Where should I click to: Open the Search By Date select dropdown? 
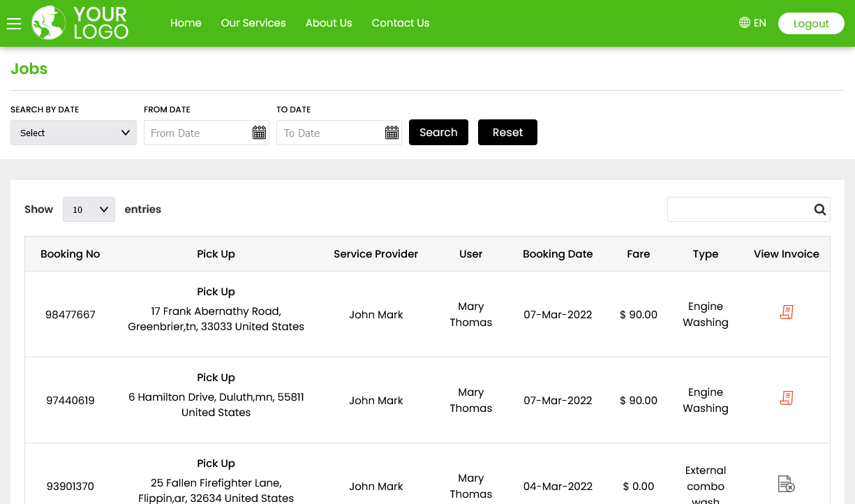(73, 133)
